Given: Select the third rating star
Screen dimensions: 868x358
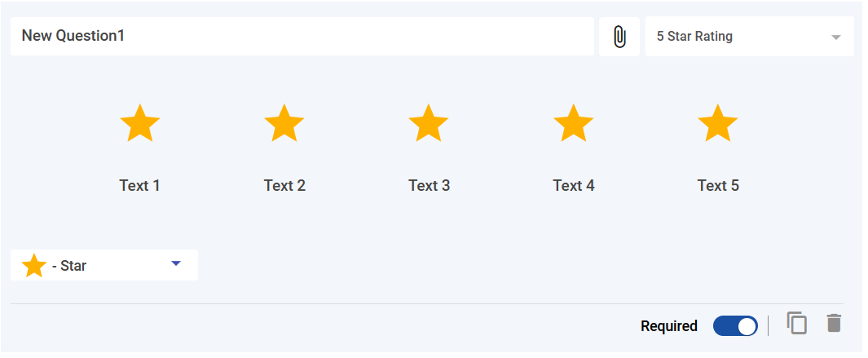Looking at the screenshot, I should [x=429, y=124].
